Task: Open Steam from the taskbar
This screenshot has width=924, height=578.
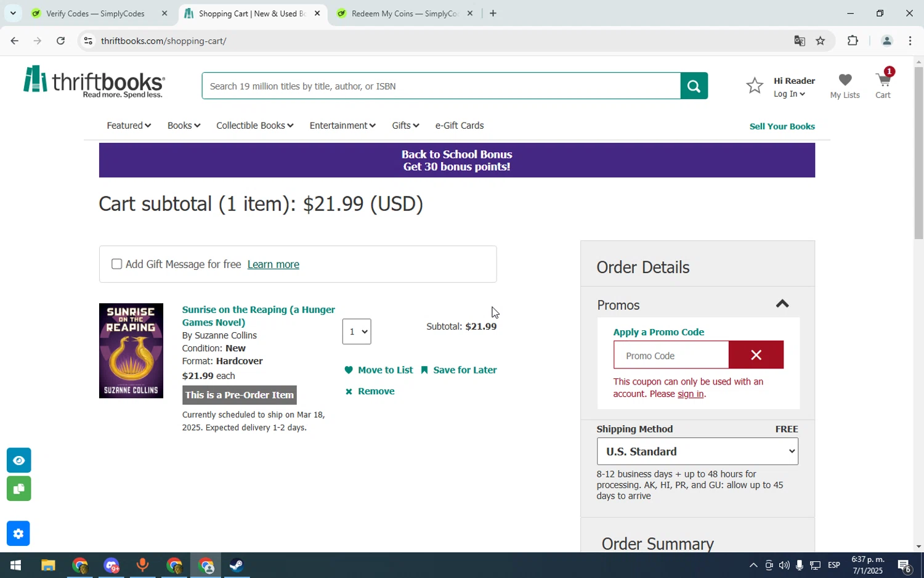Action: coord(237,565)
